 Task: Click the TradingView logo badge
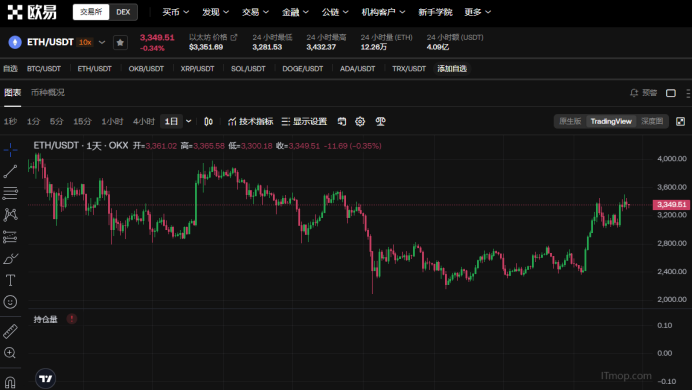coord(45,379)
